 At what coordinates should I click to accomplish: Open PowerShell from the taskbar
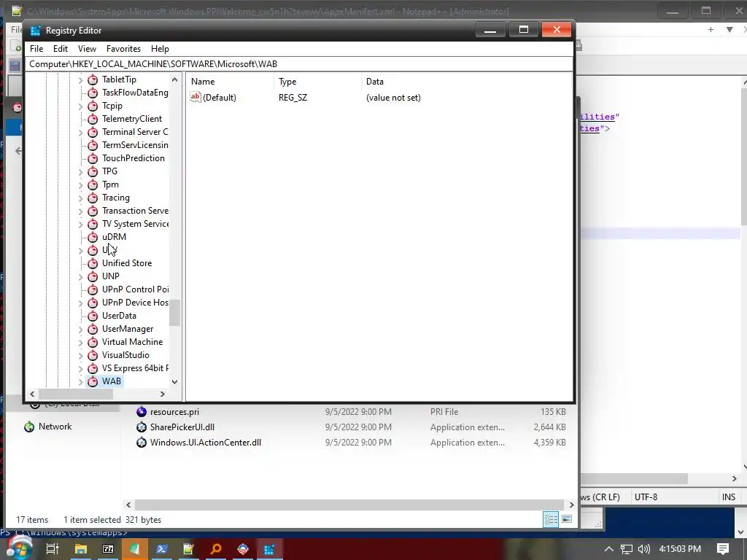click(161, 549)
